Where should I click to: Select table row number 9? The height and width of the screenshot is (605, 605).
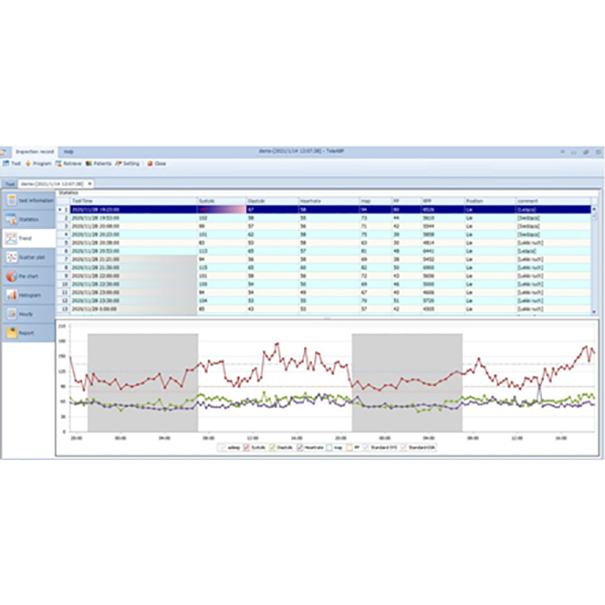pos(324,276)
